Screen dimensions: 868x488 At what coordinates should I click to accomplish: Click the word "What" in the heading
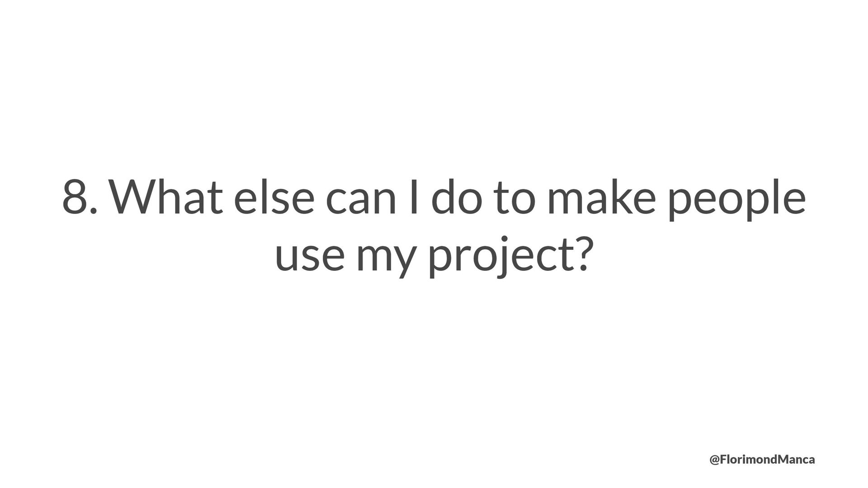[166, 197]
